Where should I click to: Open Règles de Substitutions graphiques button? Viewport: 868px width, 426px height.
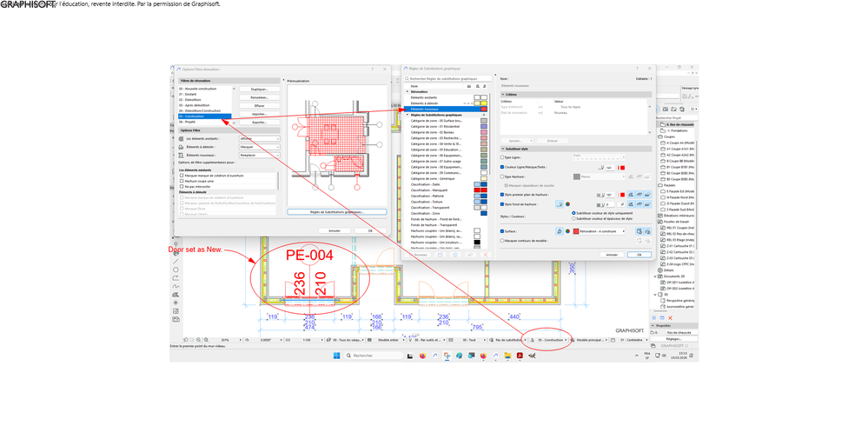(x=336, y=211)
